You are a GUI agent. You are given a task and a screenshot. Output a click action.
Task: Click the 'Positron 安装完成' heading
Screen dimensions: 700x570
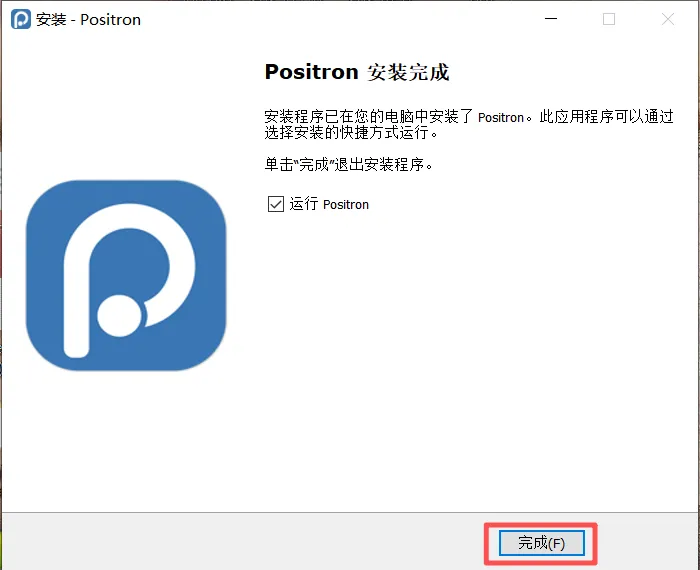pyautogui.click(x=357, y=72)
